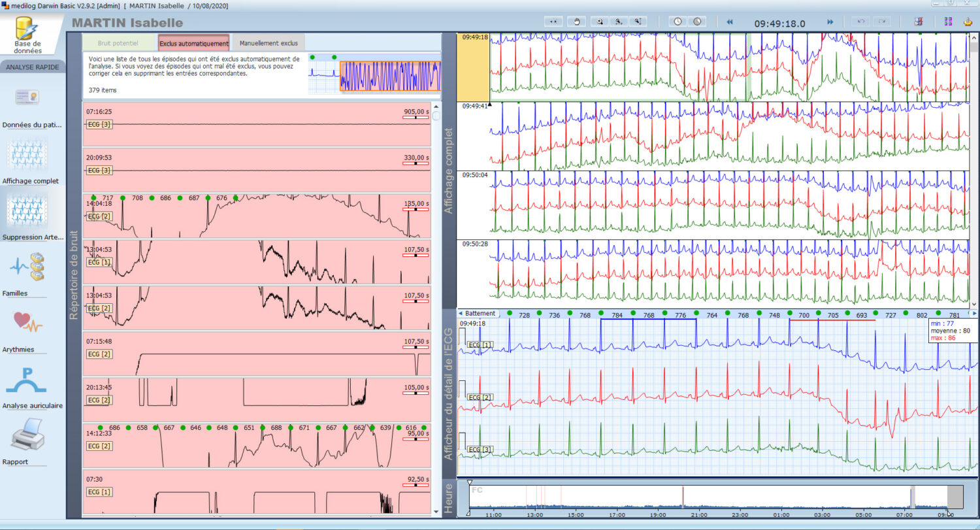980x530 pixels.
Task: Skip forward with the fast-forward arrows
Action: pos(830,22)
